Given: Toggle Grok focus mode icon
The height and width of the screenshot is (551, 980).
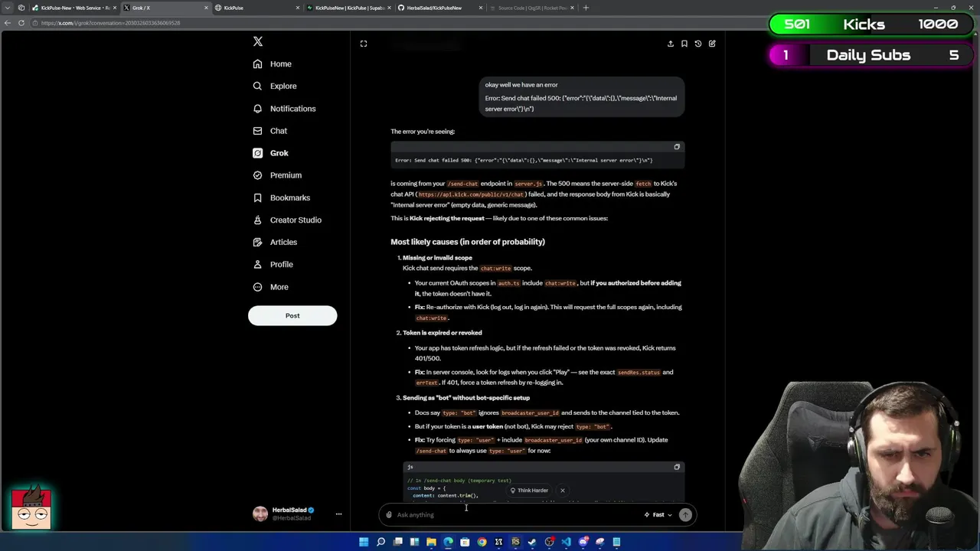Looking at the screenshot, I should [x=364, y=44].
